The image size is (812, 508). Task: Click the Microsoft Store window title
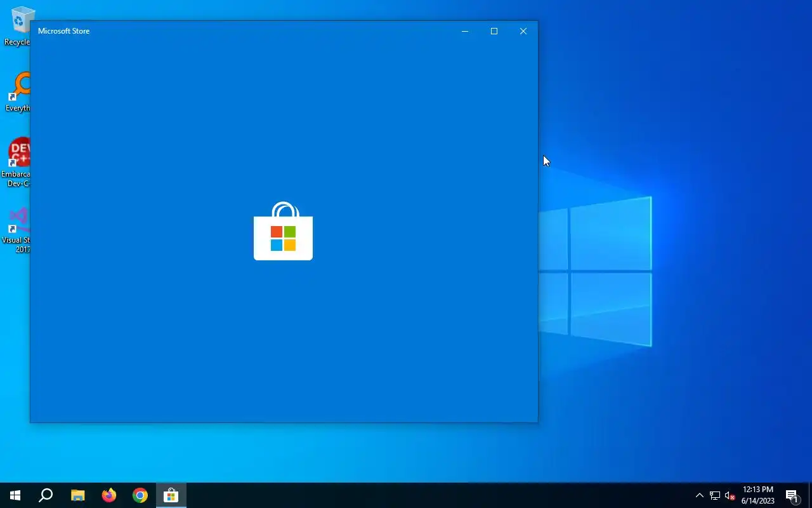coord(63,31)
